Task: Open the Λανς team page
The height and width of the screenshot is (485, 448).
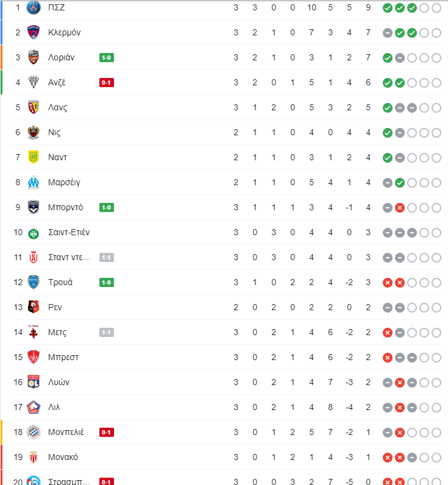Action: click(57, 108)
